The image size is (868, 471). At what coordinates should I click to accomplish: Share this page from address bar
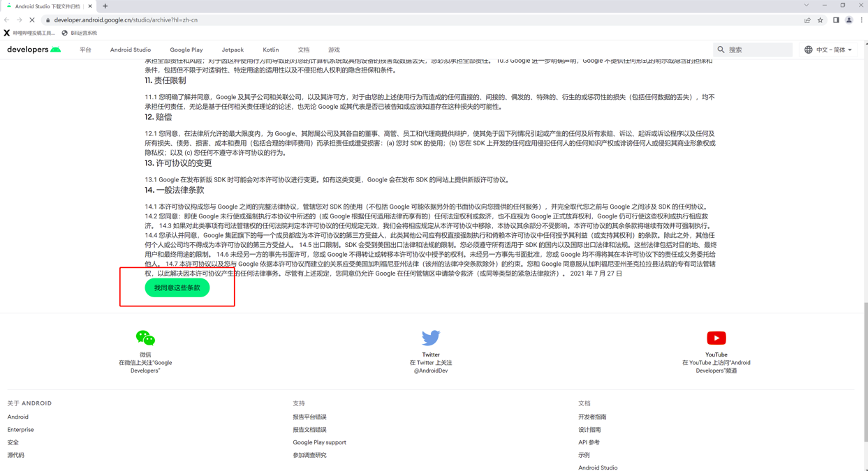[807, 20]
